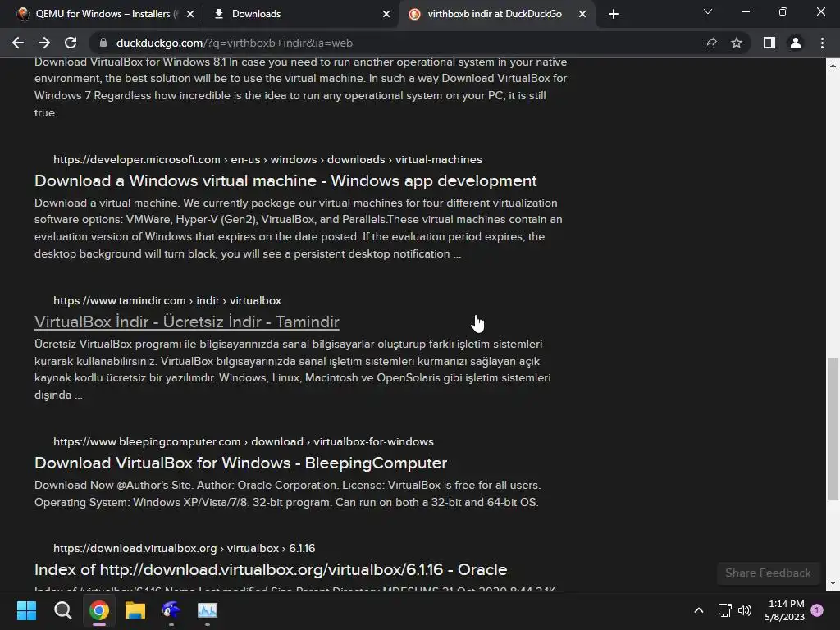Viewport: 840px width, 630px height.
Task: Open Chrome three-dot menu
Action: coord(822,43)
